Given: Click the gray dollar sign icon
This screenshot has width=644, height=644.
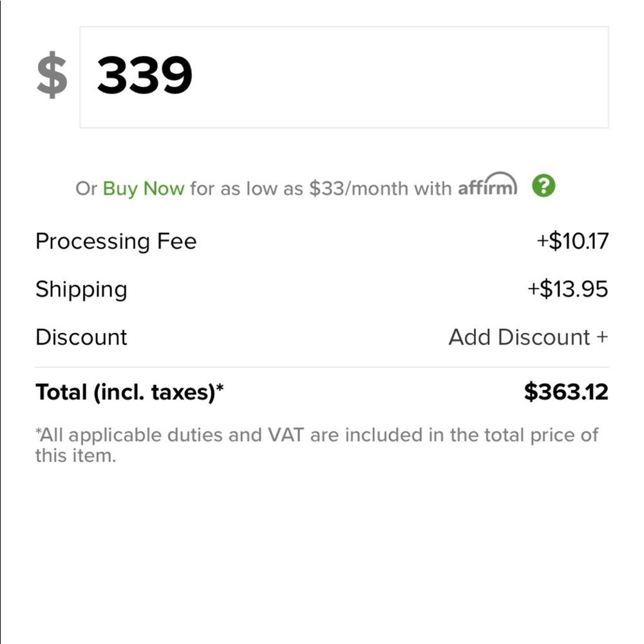Looking at the screenshot, I should 52,76.
